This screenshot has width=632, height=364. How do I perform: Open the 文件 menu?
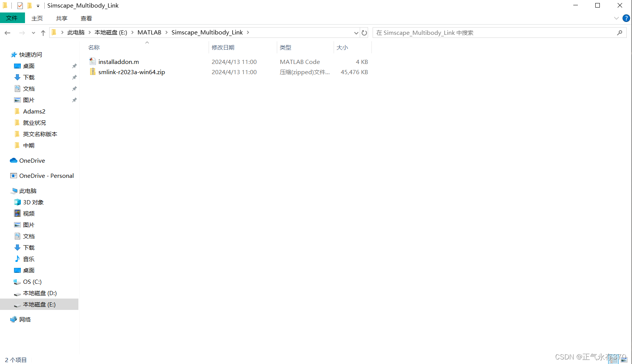[12, 18]
